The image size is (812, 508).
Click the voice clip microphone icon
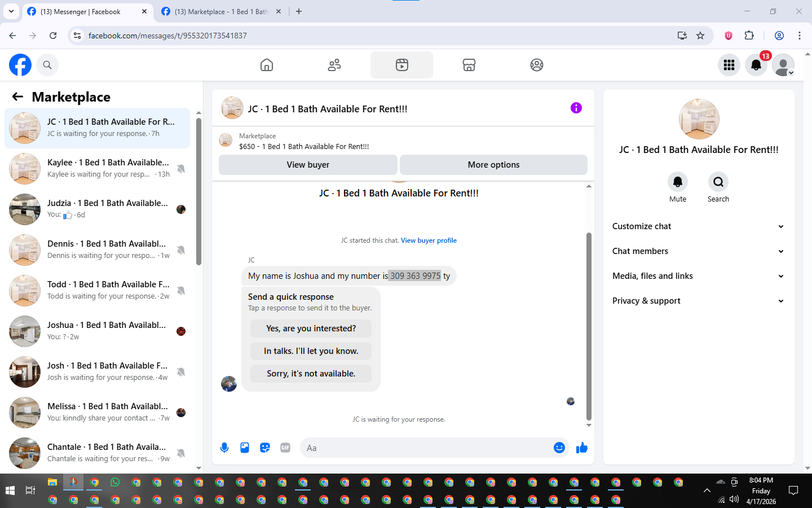224,448
